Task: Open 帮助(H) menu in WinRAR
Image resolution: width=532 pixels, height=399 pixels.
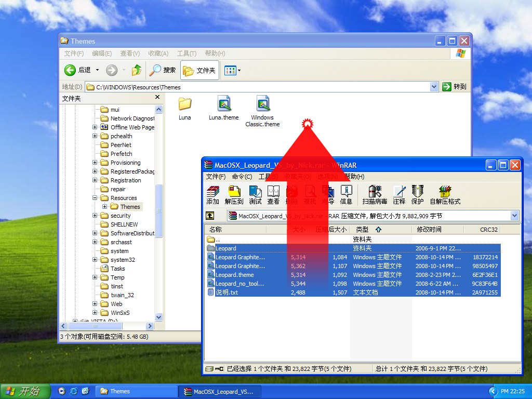Action: click(x=354, y=177)
